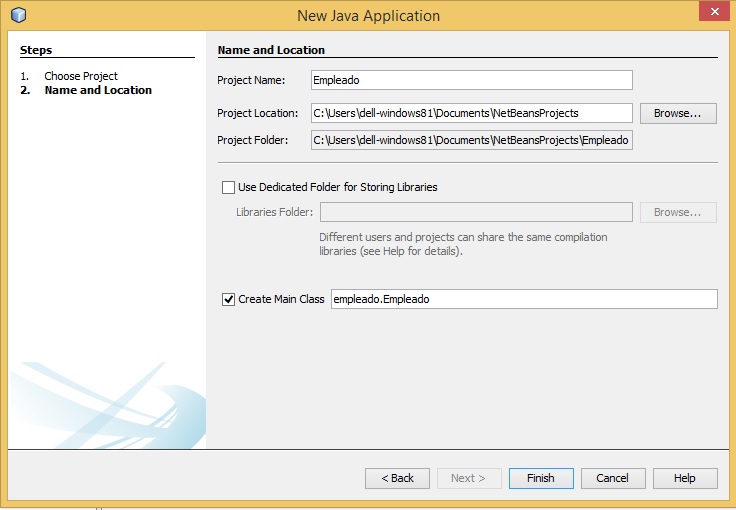Close the New Java Application dialog

click(712, 13)
